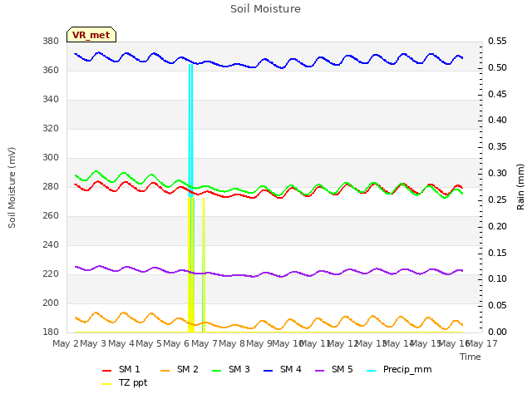Toggle the Precip_mm legend entry
532x399 pixels.
(x=399, y=369)
